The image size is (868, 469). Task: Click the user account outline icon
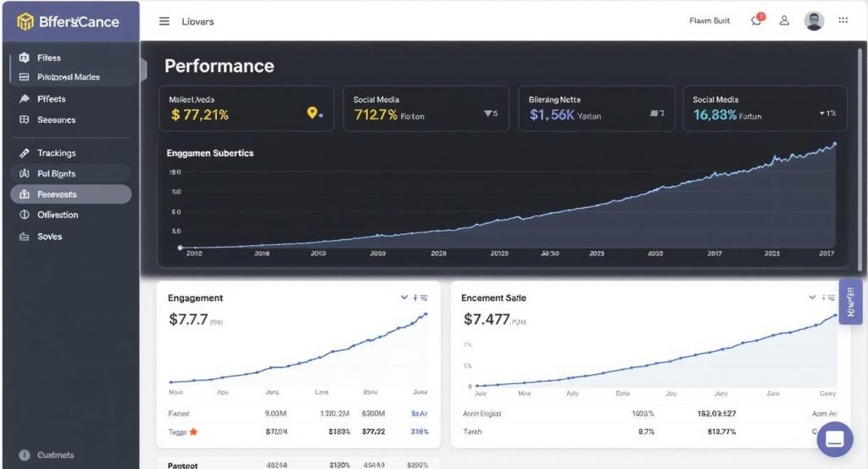(785, 21)
